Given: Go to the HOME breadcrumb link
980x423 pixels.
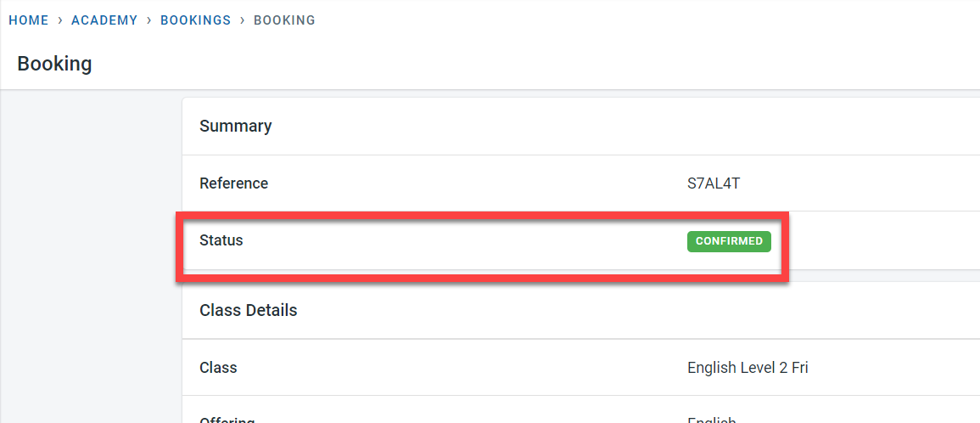Looking at the screenshot, I should [29, 20].
